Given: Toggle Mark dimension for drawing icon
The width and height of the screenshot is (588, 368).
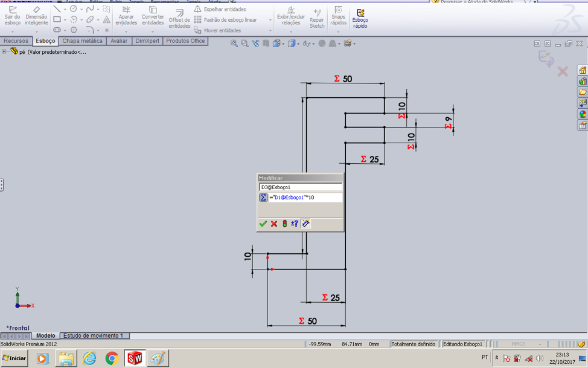Looking at the screenshot, I should point(305,224).
